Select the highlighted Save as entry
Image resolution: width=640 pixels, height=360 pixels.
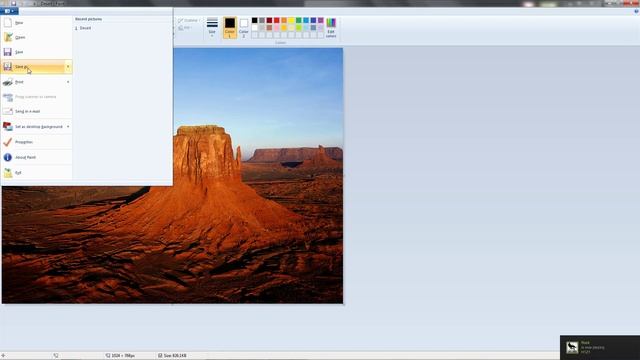(33, 67)
